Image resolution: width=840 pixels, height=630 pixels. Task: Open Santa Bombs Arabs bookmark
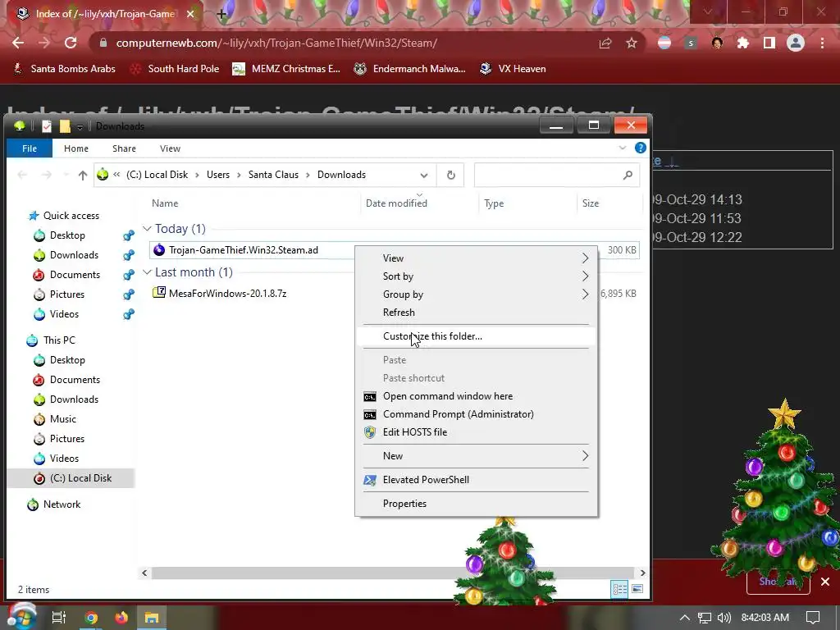point(64,69)
